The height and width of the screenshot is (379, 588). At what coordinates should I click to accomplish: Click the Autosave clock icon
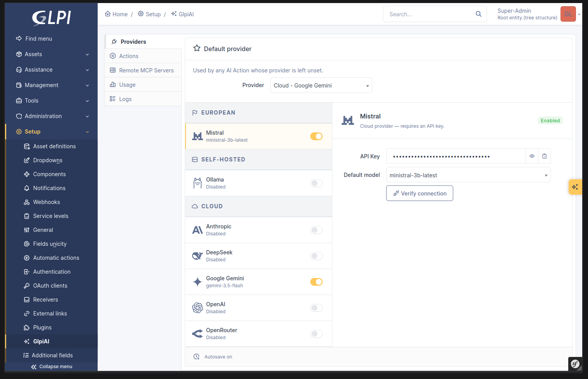pos(196,357)
